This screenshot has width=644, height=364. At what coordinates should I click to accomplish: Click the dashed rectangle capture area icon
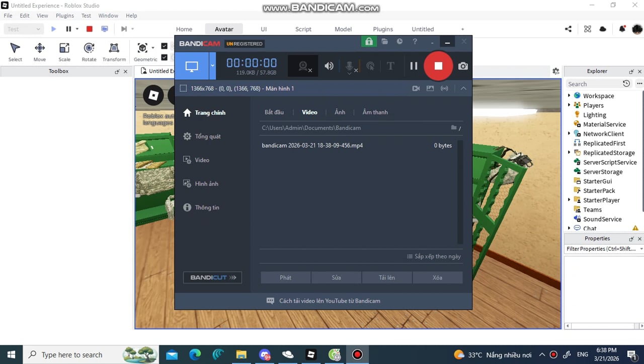184,88
